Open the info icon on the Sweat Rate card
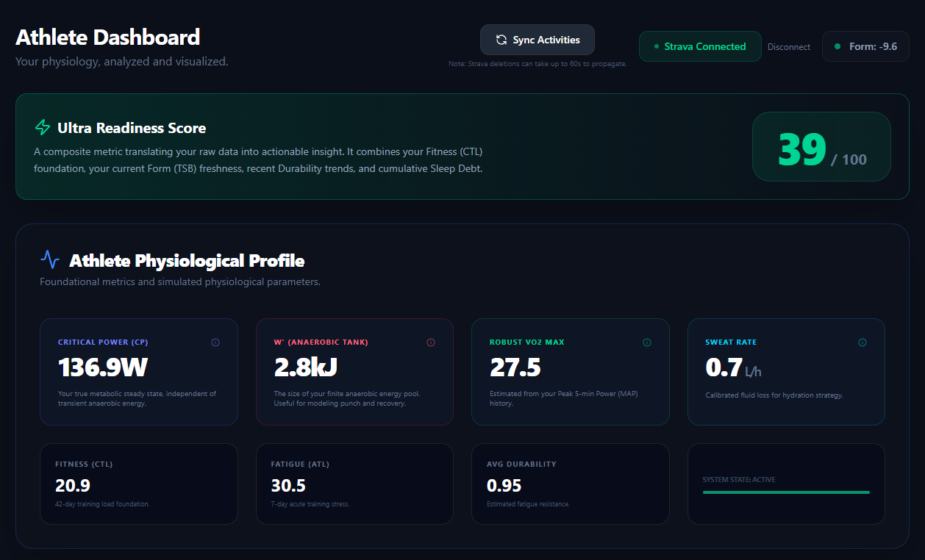The image size is (925, 560). 862,342
